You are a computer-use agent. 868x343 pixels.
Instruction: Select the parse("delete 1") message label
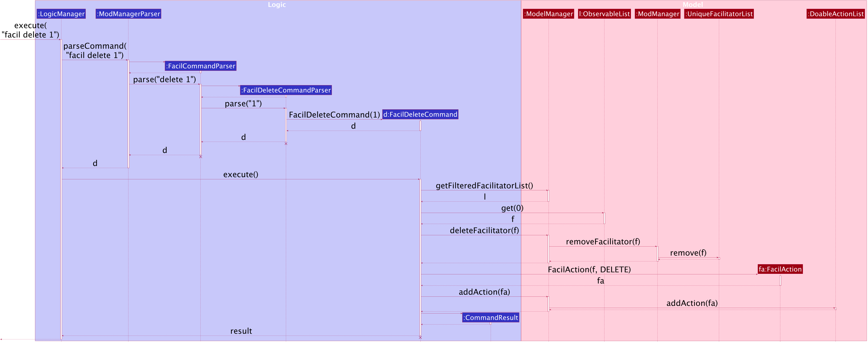point(165,79)
